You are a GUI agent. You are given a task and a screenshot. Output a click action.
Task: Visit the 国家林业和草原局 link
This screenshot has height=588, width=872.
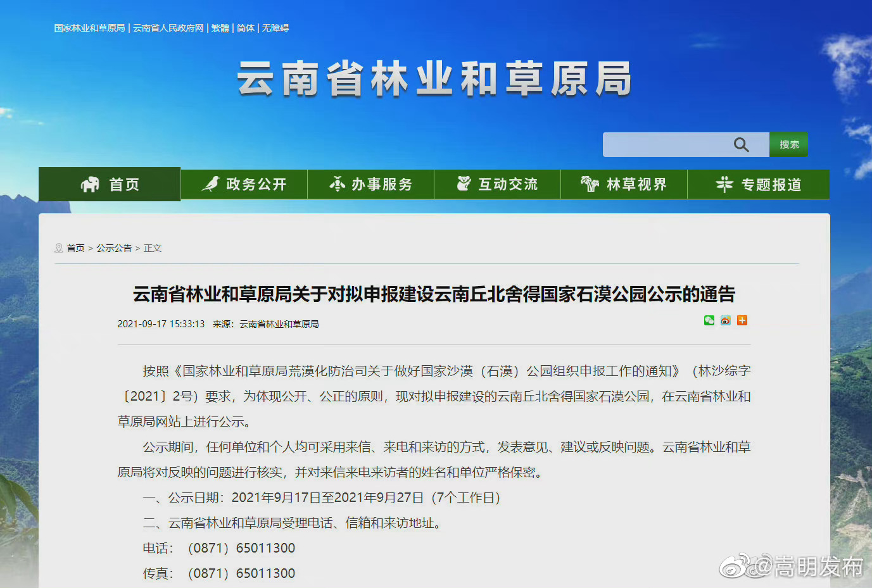click(89, 28)
